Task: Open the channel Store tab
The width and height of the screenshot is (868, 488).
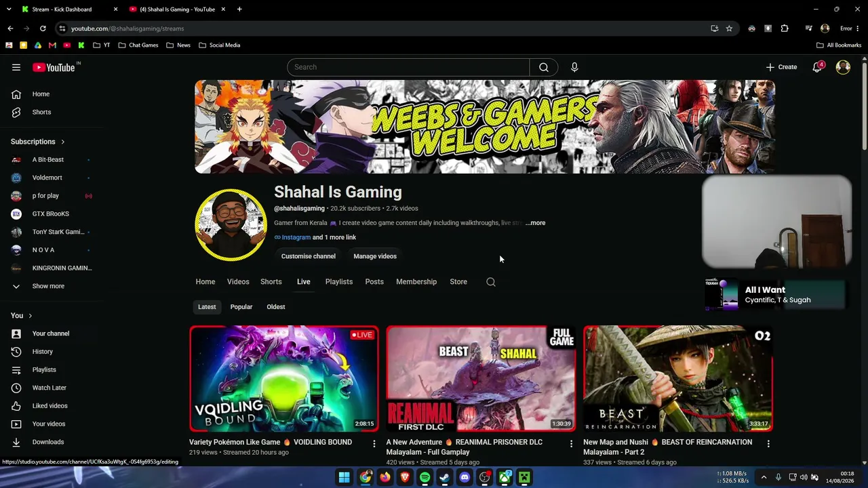Action: click(x=458, y=282)
